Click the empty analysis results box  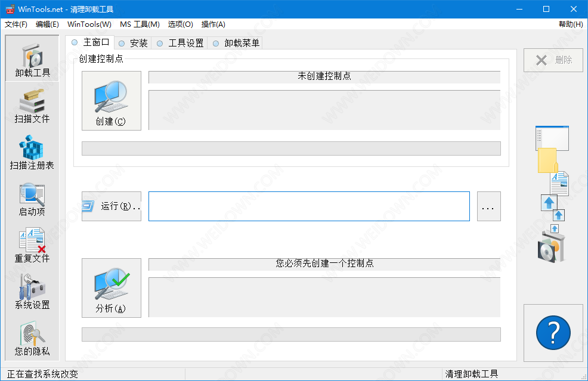pyautogui.click(x=324, y=298)
